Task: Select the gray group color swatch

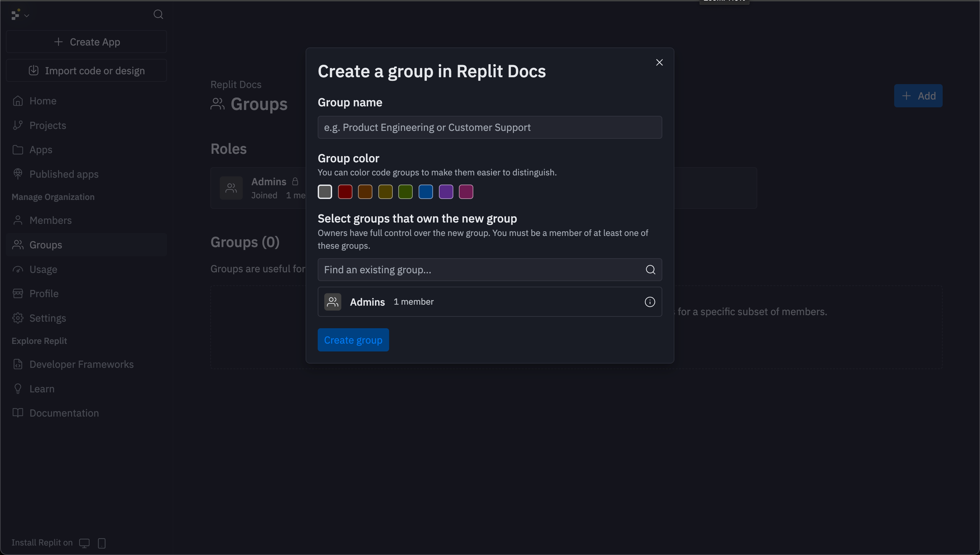Action: coord(325,192)
